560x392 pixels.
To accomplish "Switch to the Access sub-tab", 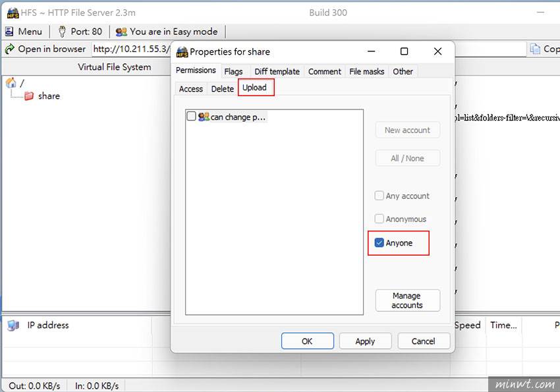I will tap(191, 89).
